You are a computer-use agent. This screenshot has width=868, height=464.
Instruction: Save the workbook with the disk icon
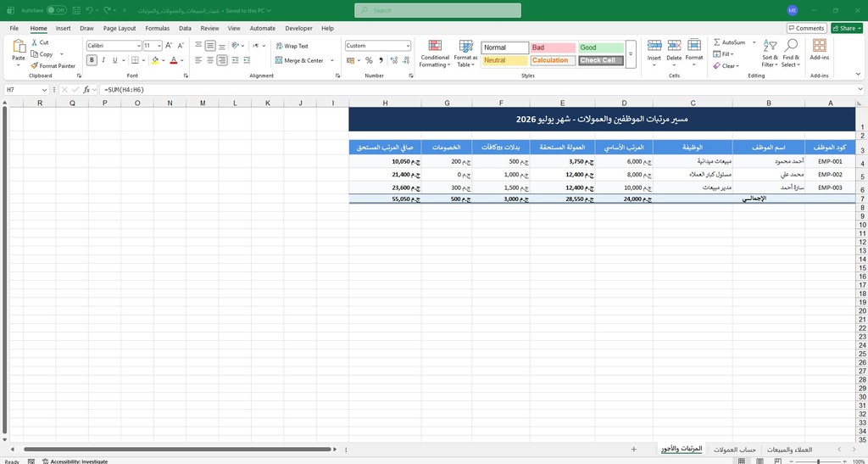pyautogui.click(x=76, y=10)
